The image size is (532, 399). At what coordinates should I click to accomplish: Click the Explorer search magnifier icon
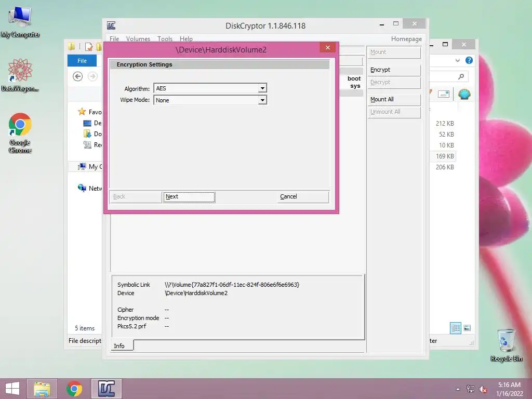pyautogui.click(x=461, y=77)
